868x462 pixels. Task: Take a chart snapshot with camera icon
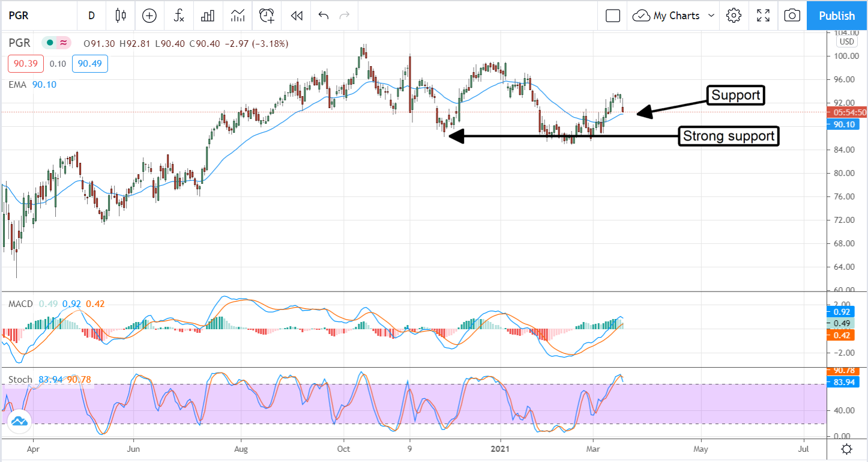click(792, 16)
